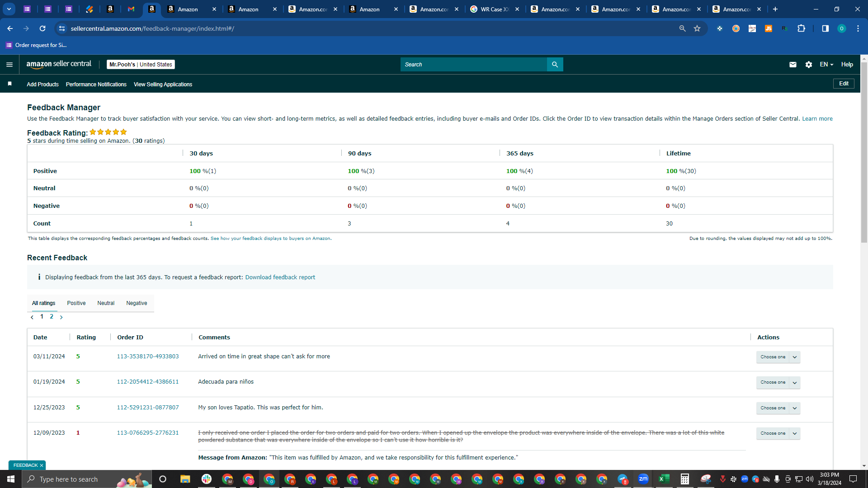Go to previous feedback page arrow

[32, 317]
